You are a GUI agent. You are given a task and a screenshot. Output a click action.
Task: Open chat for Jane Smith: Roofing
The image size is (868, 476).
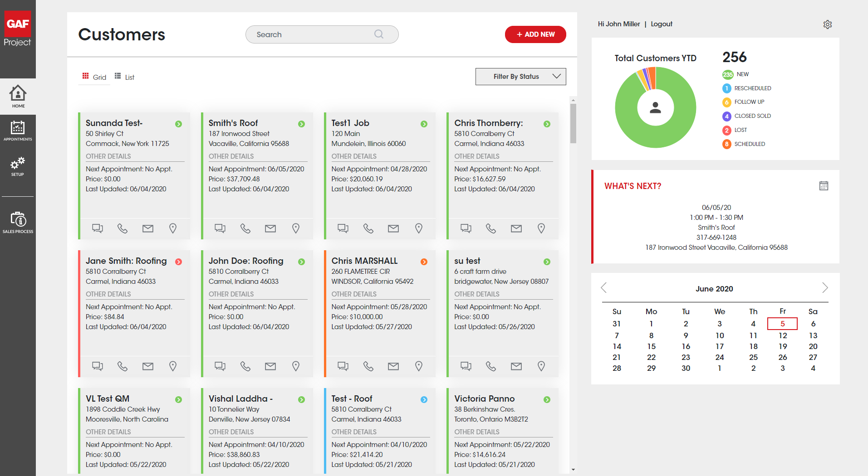click(97, 366)
